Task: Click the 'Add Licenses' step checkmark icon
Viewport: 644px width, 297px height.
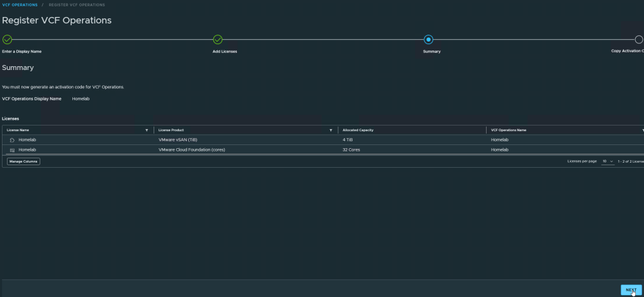Action: 218,39
